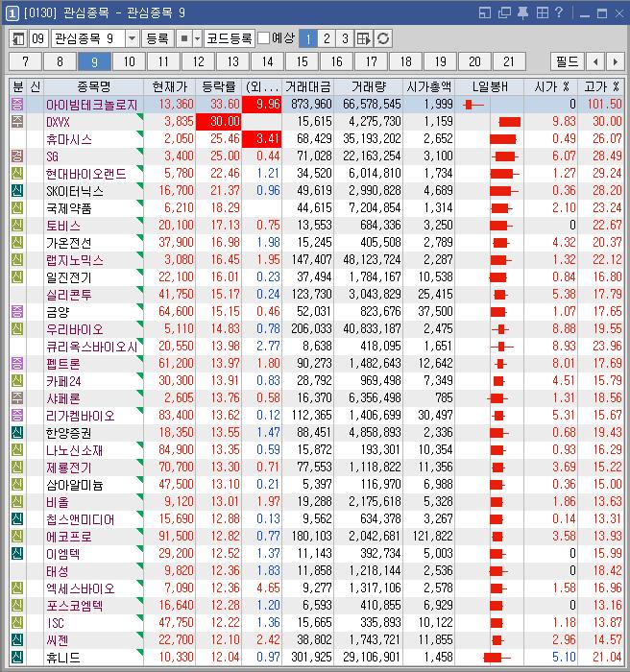The height and width of the screenshot is (672, 630).
Task: Select the 리가켐바이오 stock name
Action: (81, 416)
